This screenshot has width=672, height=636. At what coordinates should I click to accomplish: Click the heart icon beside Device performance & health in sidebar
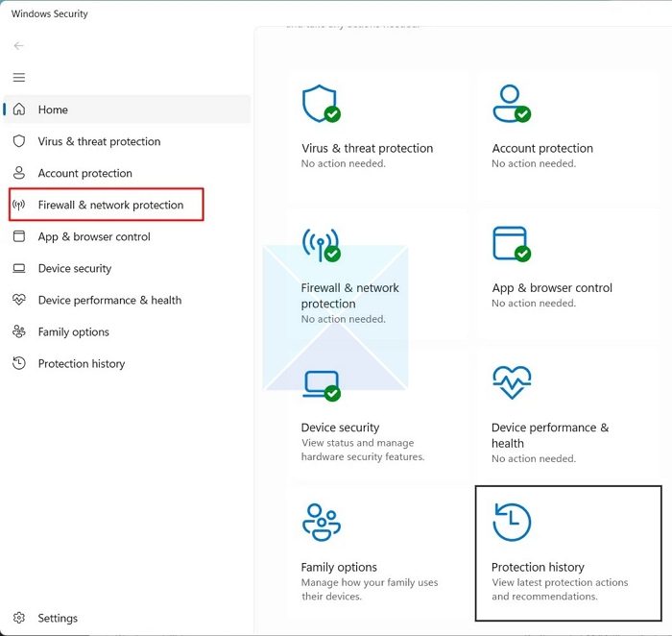(x=19, y=300)
